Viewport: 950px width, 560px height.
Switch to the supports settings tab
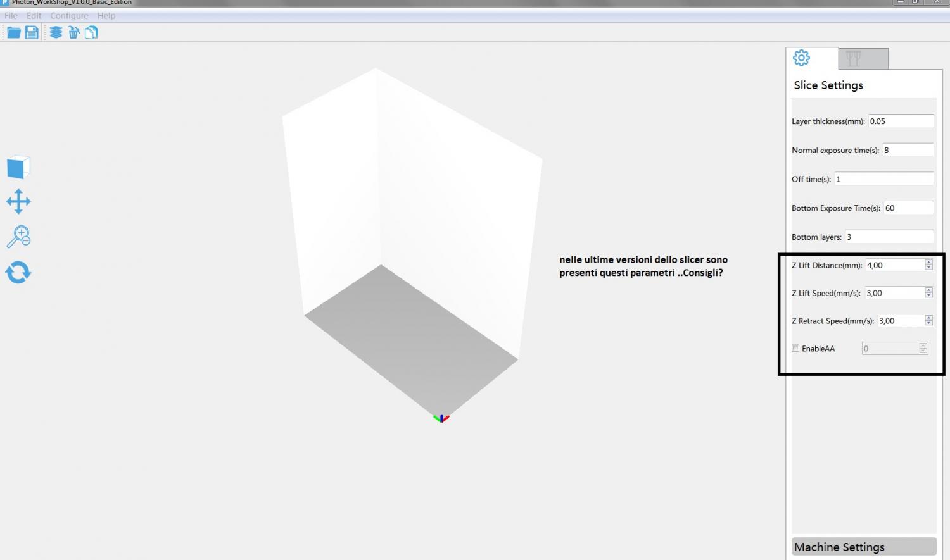click(x=863, y=59)
